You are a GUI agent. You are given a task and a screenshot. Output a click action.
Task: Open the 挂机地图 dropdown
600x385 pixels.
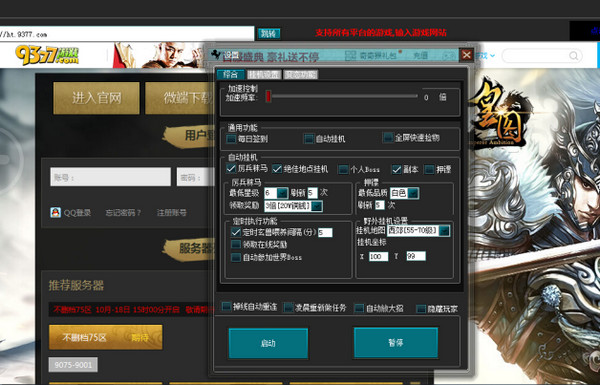(444, 231)
